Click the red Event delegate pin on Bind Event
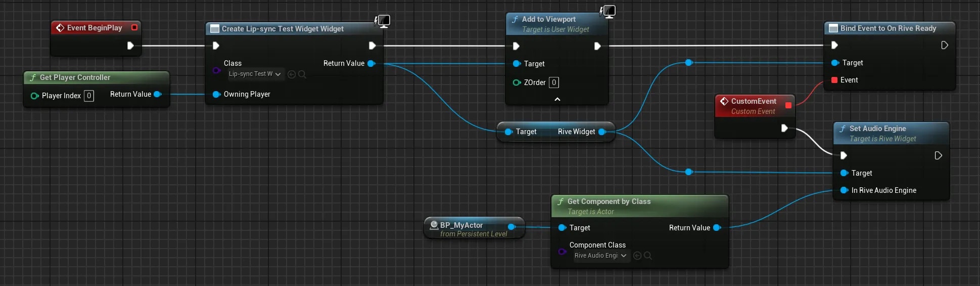This screenshot has height=286, width=980. tap(834, 80)
